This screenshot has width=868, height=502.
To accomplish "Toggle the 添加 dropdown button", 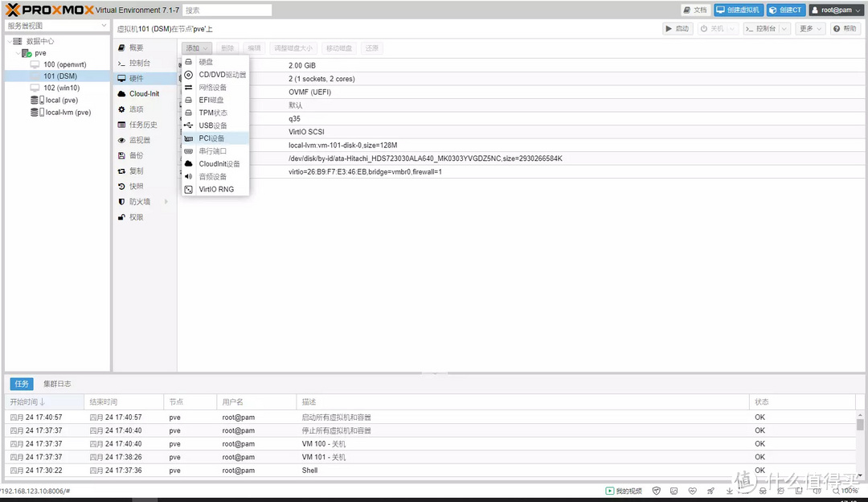I will tap(197, 48).
